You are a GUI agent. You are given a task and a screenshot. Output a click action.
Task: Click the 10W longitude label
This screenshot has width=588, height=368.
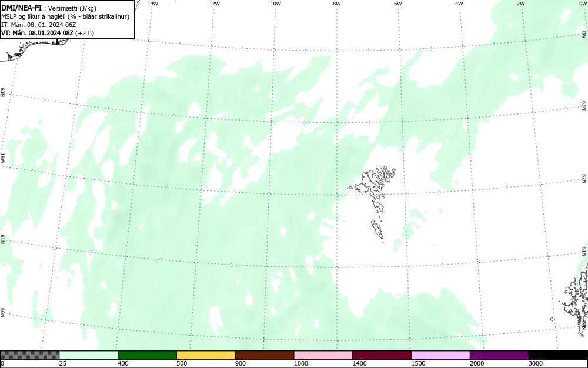276,4
